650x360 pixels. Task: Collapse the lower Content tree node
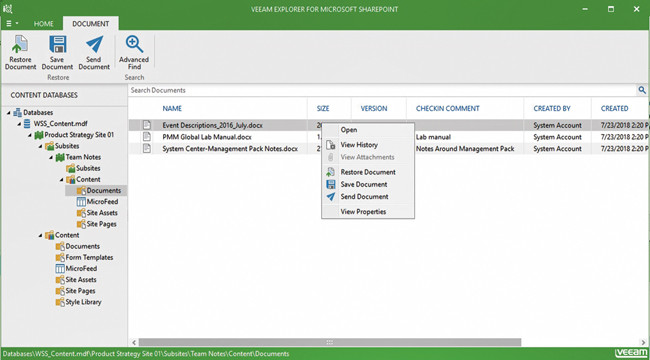point(41,235)
